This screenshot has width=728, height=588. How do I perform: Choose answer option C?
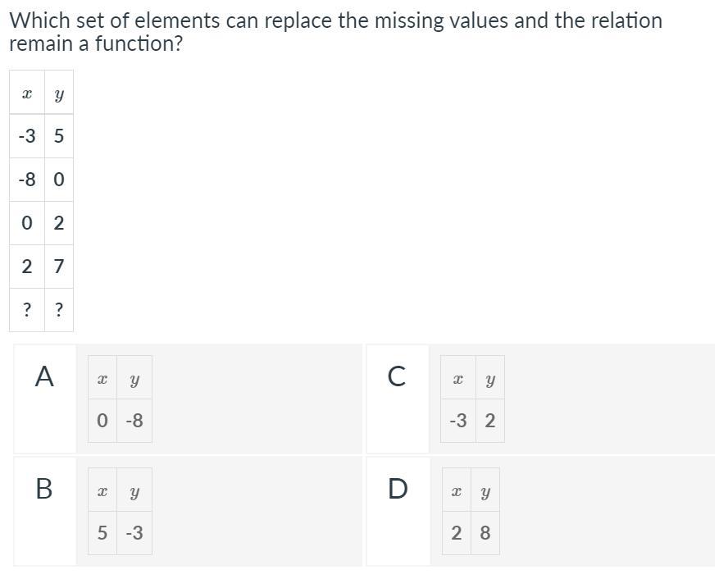pos(397,377)
